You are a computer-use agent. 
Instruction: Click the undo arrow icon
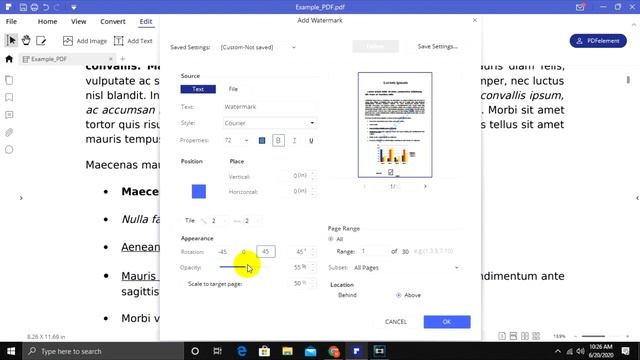46,7
